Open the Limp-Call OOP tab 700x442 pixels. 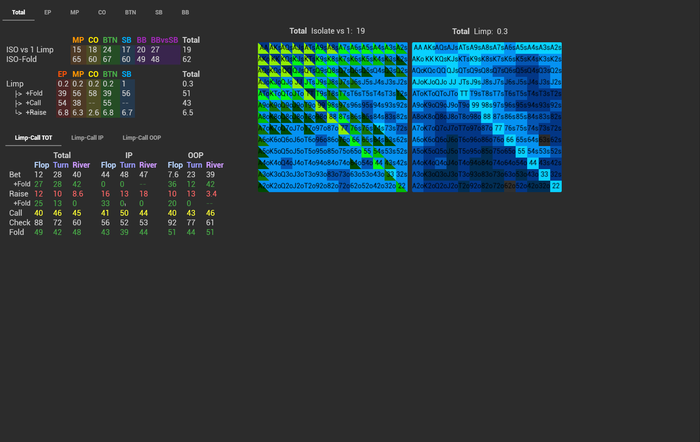click(142, 138)
